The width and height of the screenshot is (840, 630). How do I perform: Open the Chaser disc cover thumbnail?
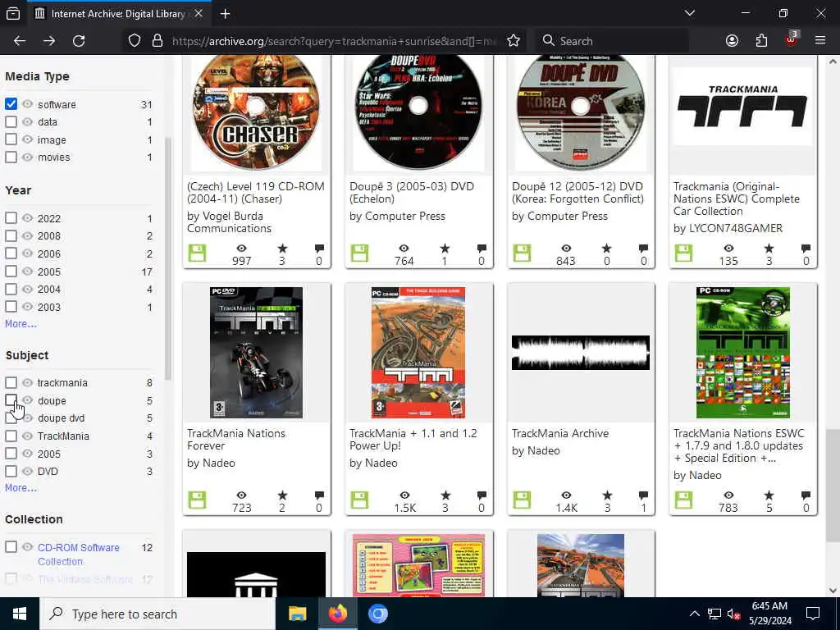[256, 112]
